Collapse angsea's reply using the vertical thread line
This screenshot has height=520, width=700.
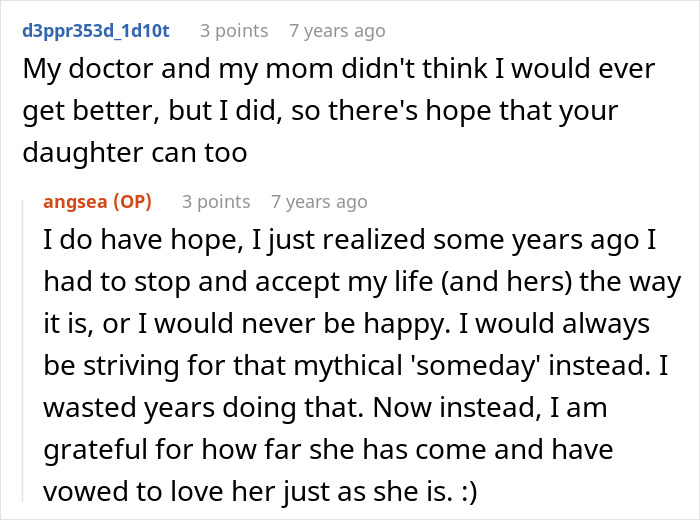23,351
